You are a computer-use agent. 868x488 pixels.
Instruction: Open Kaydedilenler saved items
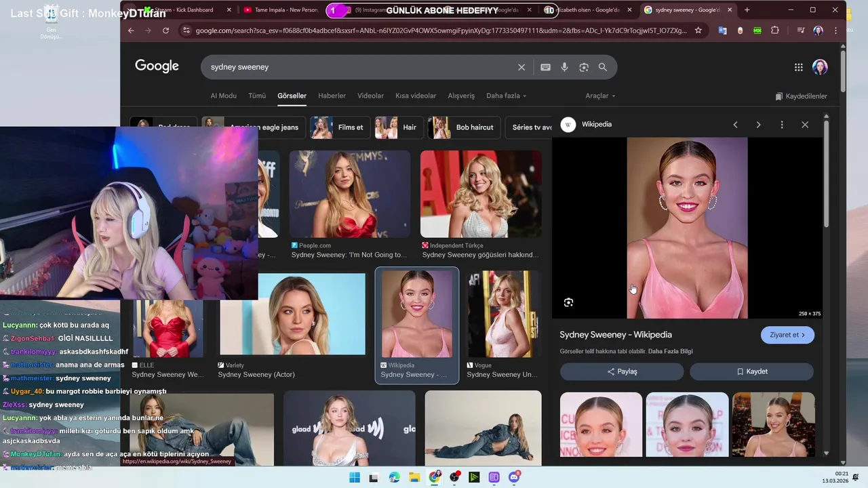[801, 96]
